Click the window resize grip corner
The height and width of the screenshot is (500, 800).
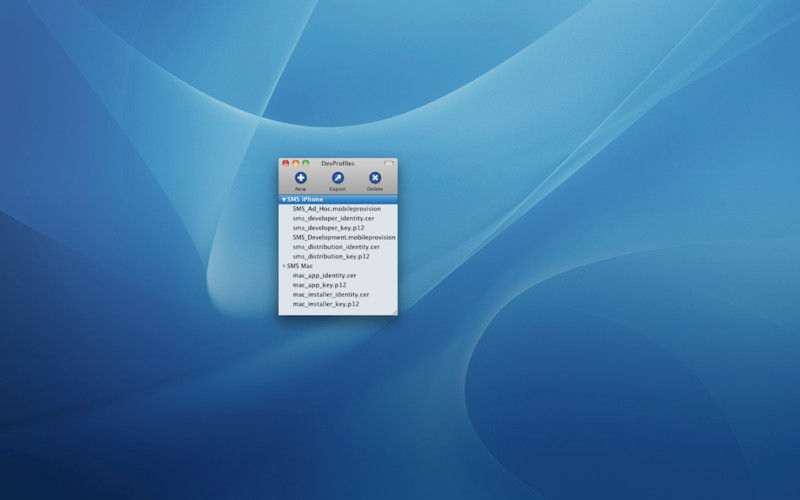(x=394, y=311)
